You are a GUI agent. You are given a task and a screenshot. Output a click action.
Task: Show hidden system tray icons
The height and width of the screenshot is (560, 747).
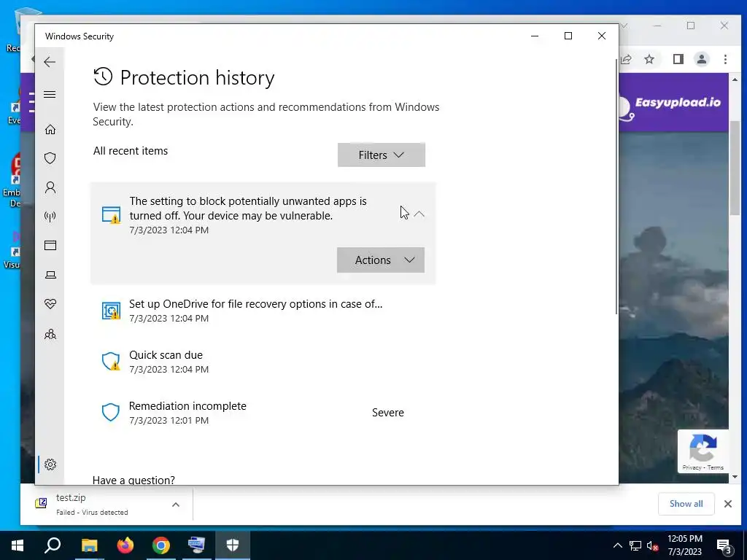point(617,545)
